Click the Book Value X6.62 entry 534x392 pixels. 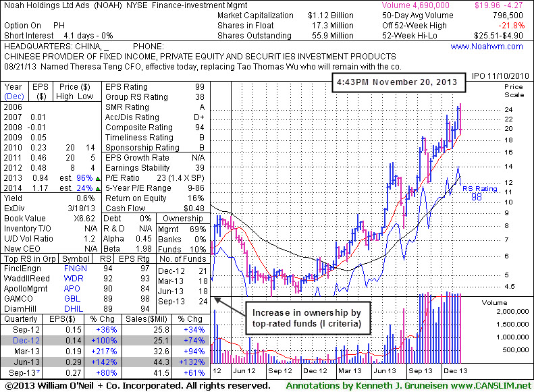coord(84,219)
